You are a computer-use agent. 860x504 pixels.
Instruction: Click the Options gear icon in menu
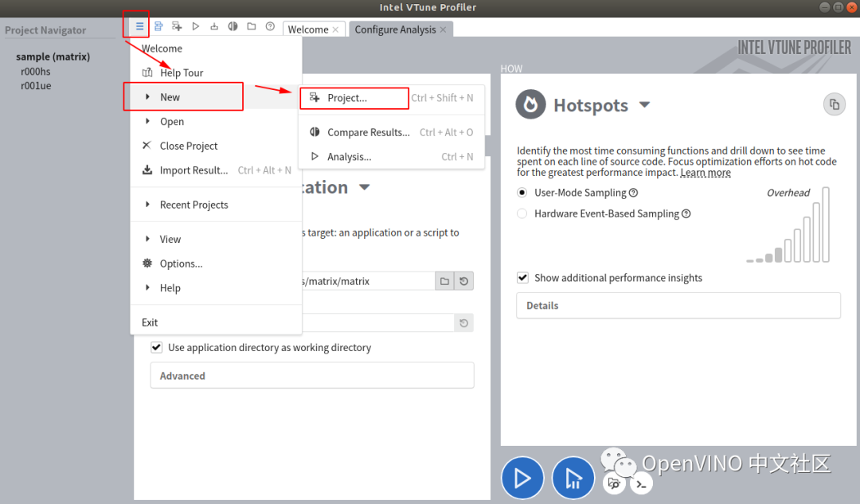click(x=147, y=264)
